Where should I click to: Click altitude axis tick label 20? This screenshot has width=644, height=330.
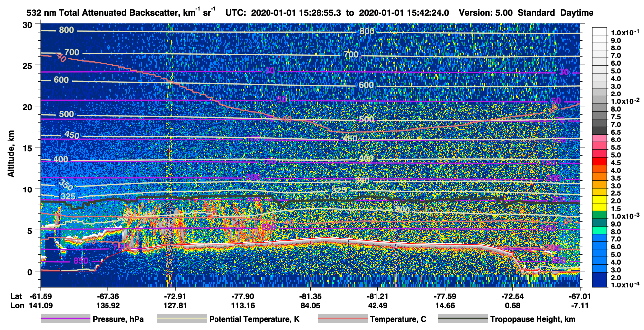click(28, 106)
